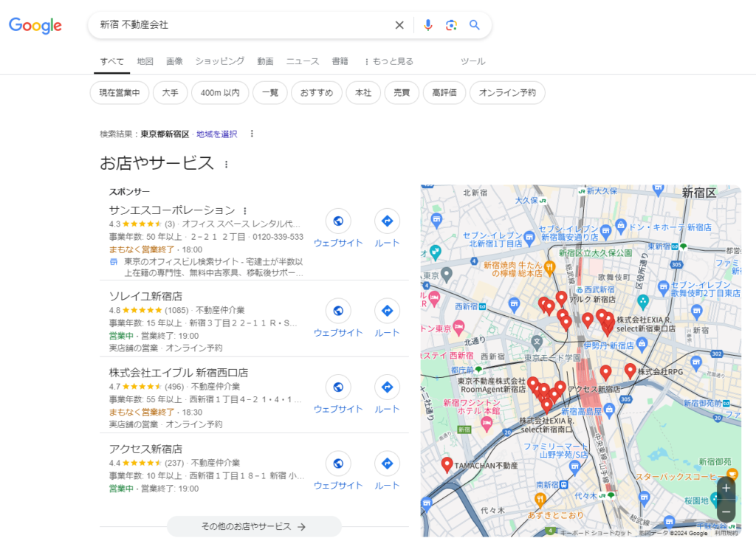This screenshot has height=541, width=756.
Task: Start voice search with microphone icon
Action: click(x=427, y=25)
